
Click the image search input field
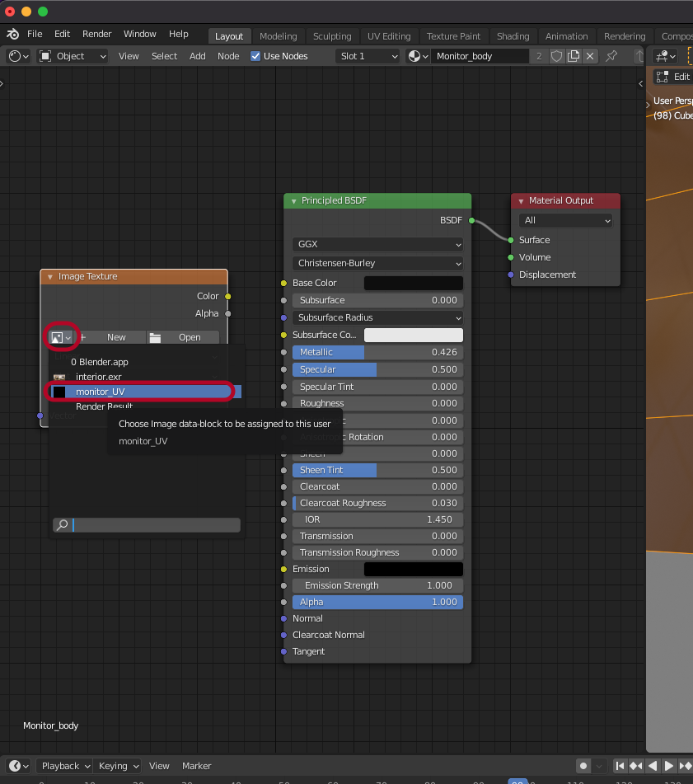pos(147,525)
